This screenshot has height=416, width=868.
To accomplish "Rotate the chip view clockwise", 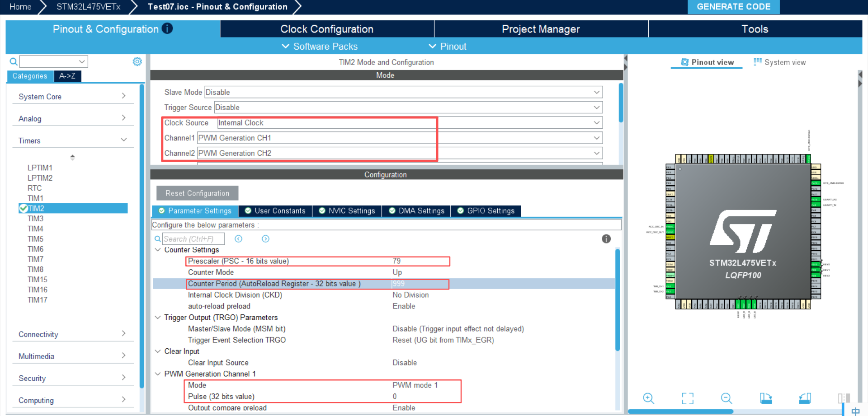I will pyautogui.click(x=766, y=398).
